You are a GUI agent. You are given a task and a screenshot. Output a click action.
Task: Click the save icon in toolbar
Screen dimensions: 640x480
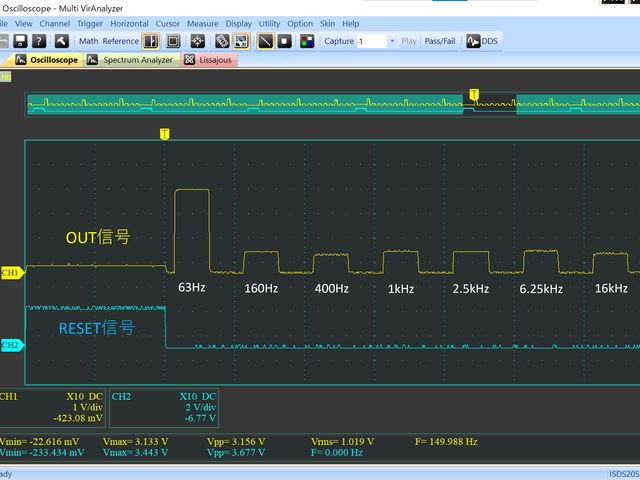pyautogui.click(x=18, y=41)
